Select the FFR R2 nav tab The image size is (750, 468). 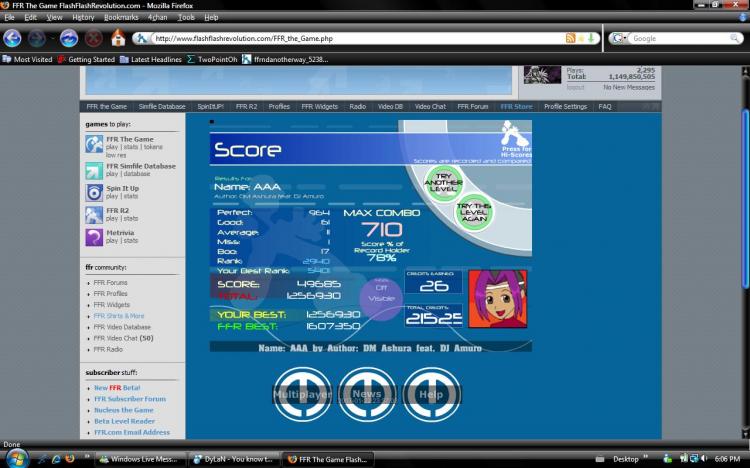246,107
